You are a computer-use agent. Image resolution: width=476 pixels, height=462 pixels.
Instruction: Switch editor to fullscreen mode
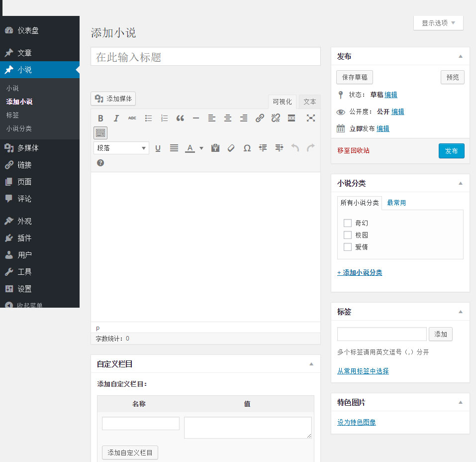(x=310, y=118)
